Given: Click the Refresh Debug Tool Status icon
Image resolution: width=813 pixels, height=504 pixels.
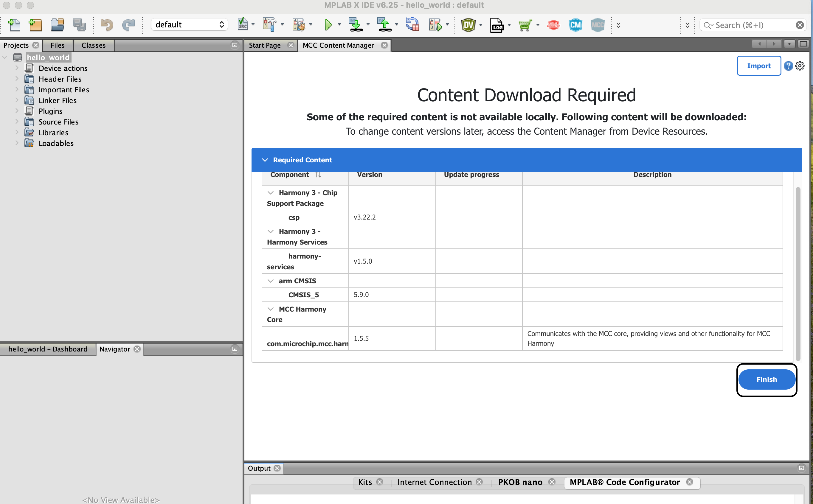Looking at the screenshot, I should tap(412, 25).
